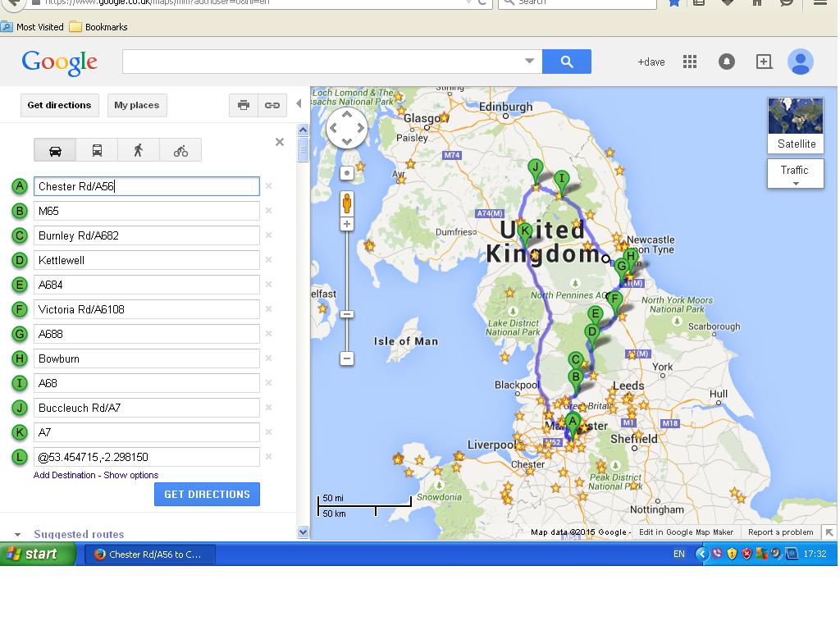Image resolution: width=840 pixels, height=630 pixels.
Task: Switch to public transit travel mode
Action: pos(97,151)
